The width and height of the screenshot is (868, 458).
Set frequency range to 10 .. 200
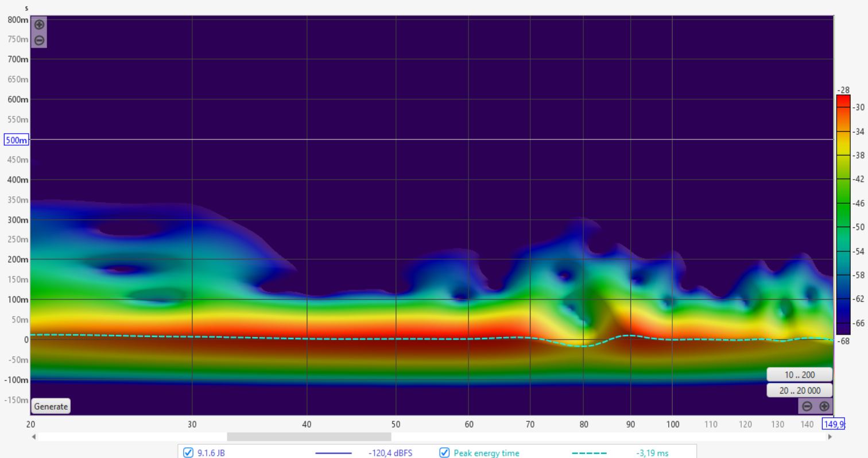pos(799,375)
